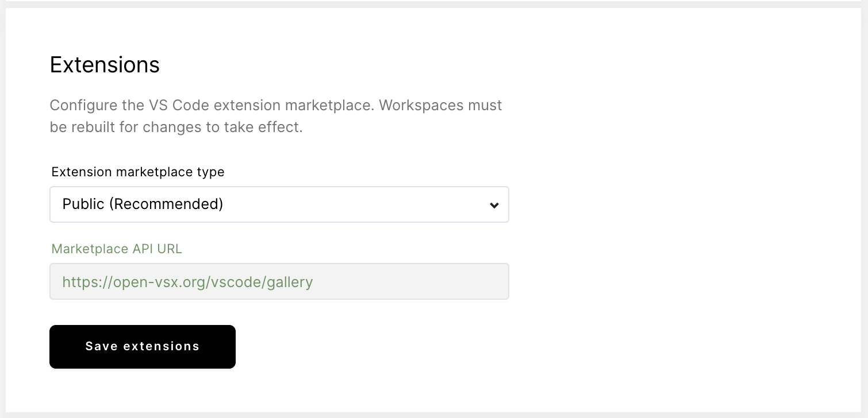
Task: Click the VS Code marketplace description text
Action: (x=276, y=115)
